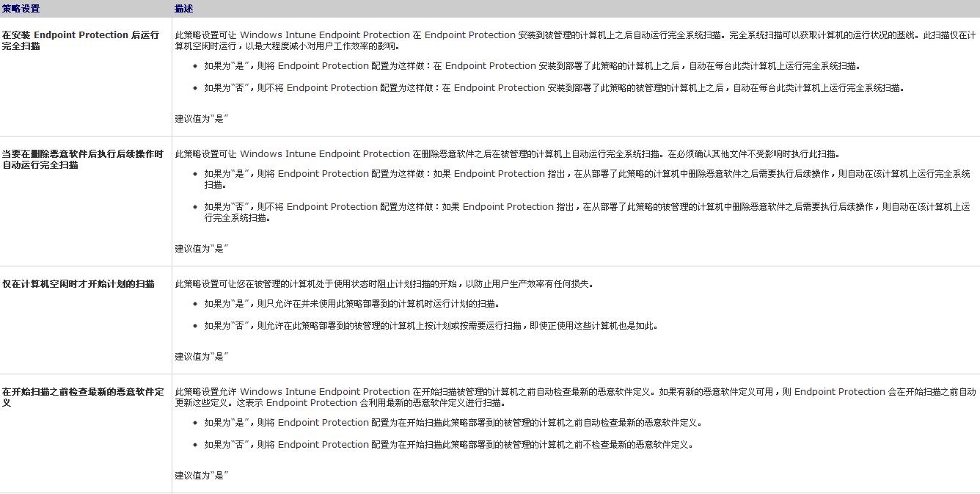Click the 策略设置 column header
Screen dimensions: 980x494
(x=21, y=9)
